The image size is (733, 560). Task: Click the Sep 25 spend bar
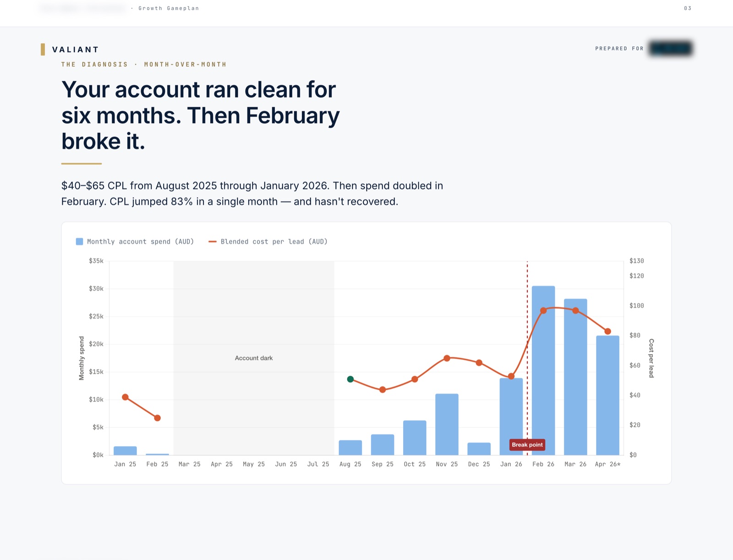tap(383, 445)
